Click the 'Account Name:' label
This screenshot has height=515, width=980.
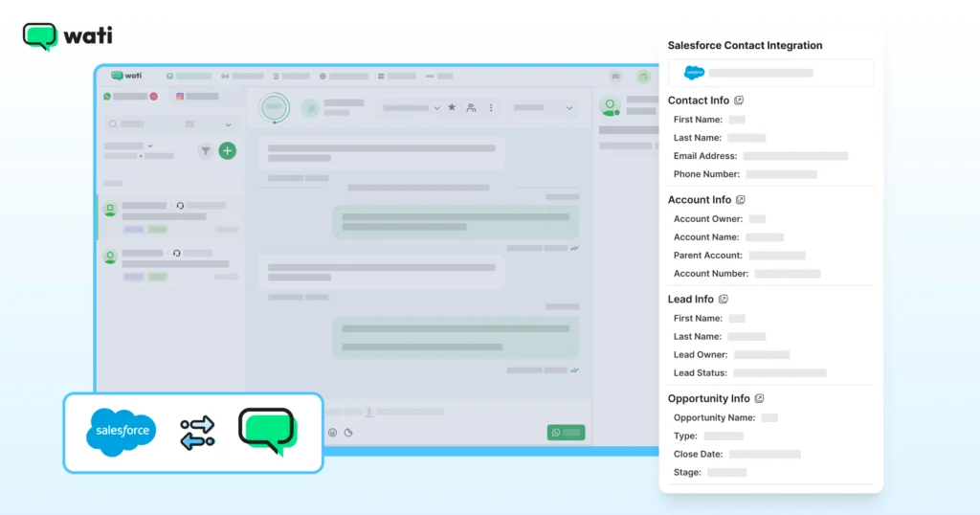click(x=706, y=236)
